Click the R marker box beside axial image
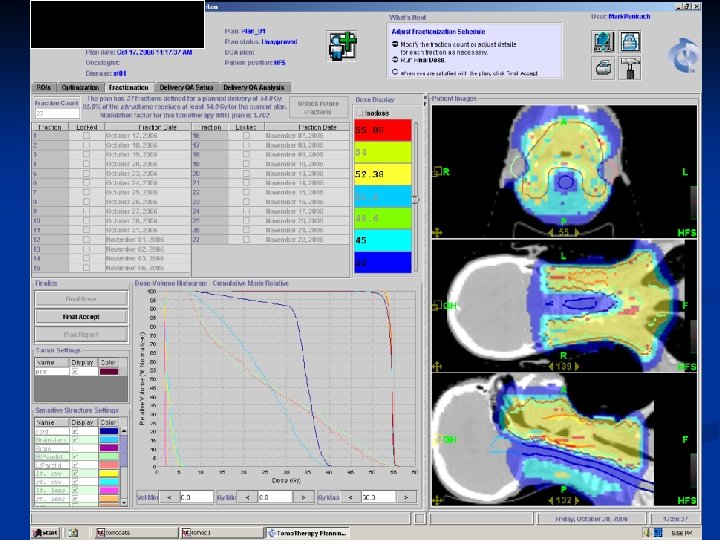 438,172
